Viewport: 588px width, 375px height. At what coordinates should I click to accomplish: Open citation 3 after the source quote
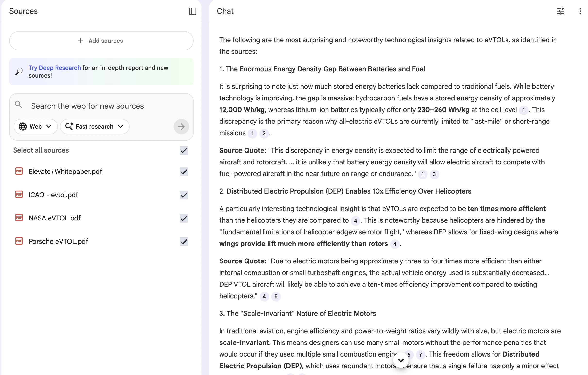tap(434, 174)
